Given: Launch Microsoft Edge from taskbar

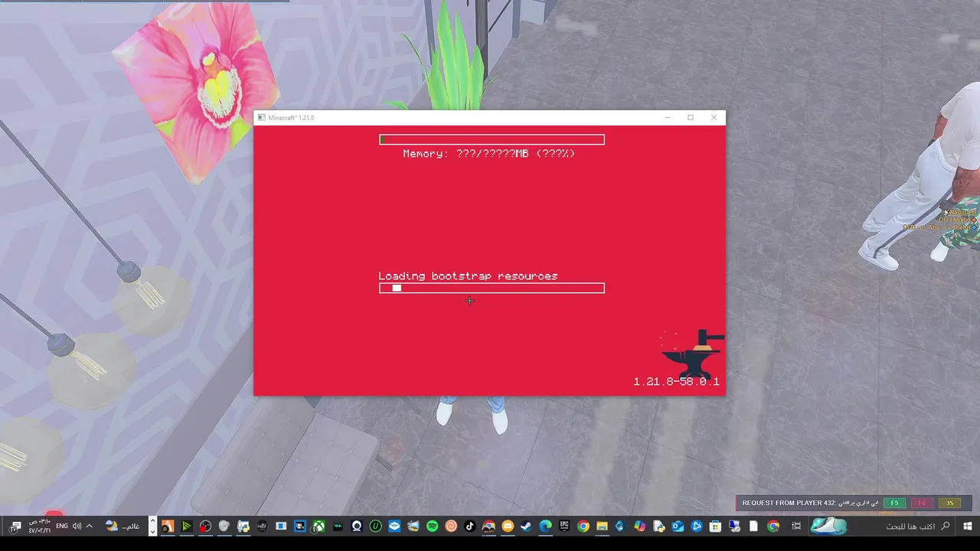Looking at the screenshot, I should click(546, 527).
